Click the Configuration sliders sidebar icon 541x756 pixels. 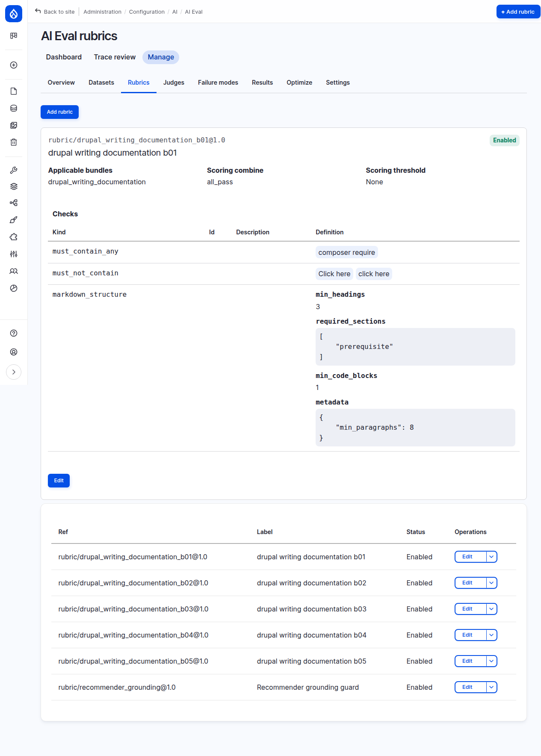pos(14,254)
